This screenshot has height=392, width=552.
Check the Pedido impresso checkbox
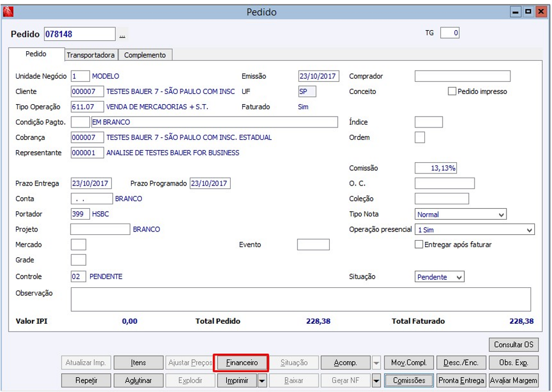452,92
